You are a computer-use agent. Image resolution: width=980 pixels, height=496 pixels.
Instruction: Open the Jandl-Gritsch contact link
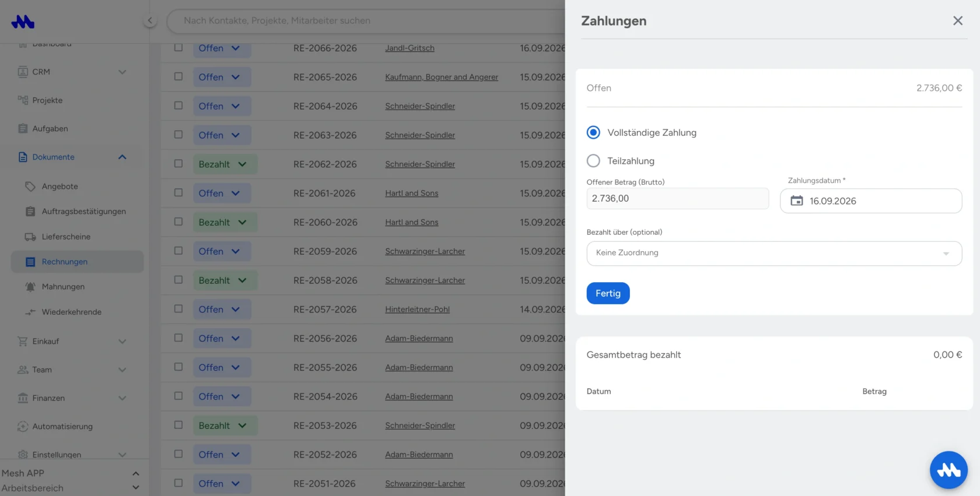[x=409, y=48]
